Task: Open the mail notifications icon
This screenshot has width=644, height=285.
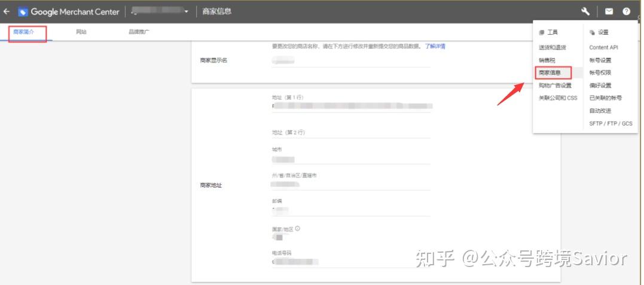Action: (x=609, y=11)
